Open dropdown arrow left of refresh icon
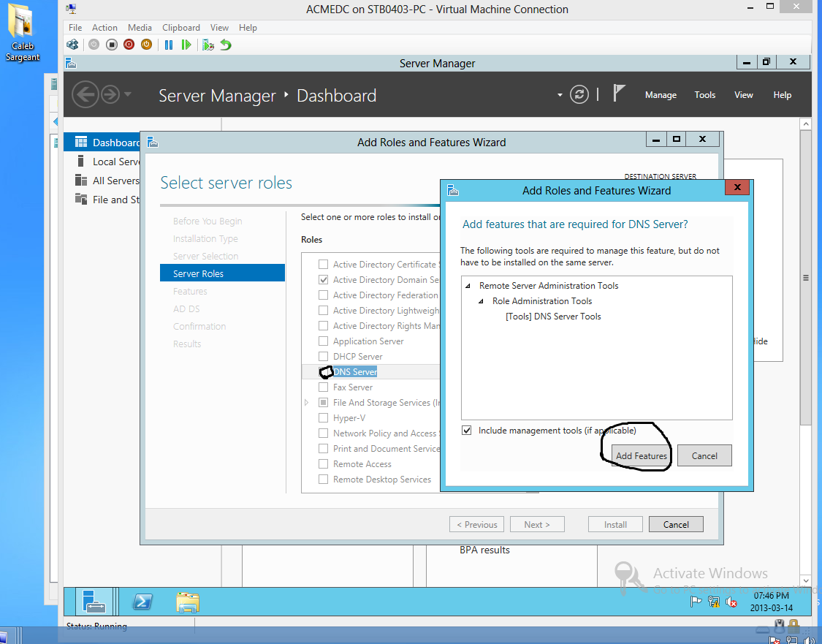The image size is (822, 644). (x=560, y=95)
